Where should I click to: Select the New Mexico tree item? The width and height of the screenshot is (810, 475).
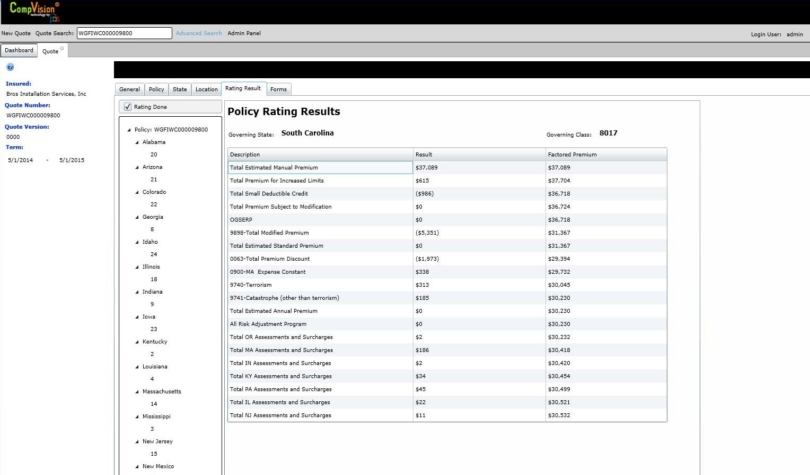tap(158, 466)
